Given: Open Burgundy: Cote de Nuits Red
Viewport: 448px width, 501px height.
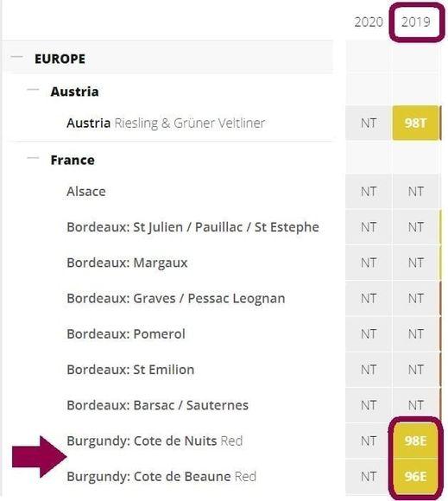Looking at the screenshot, I should coord(155,441).
